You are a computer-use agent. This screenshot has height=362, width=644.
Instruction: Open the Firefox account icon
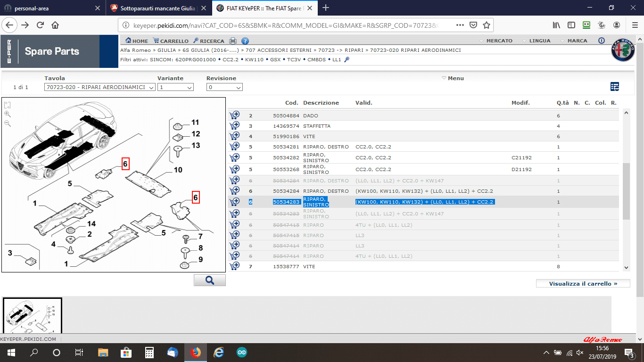tap(617, 25)
